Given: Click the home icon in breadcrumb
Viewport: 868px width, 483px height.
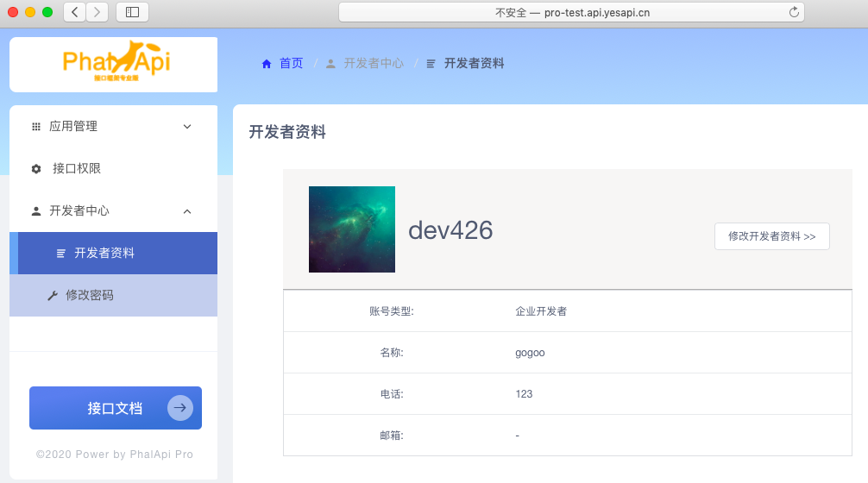Looking at the screenshot, I should coord(267,64).
